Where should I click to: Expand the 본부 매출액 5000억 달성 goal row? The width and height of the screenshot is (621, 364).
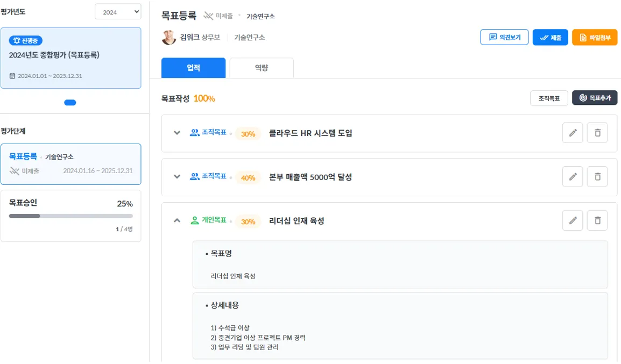click(177, 176)
